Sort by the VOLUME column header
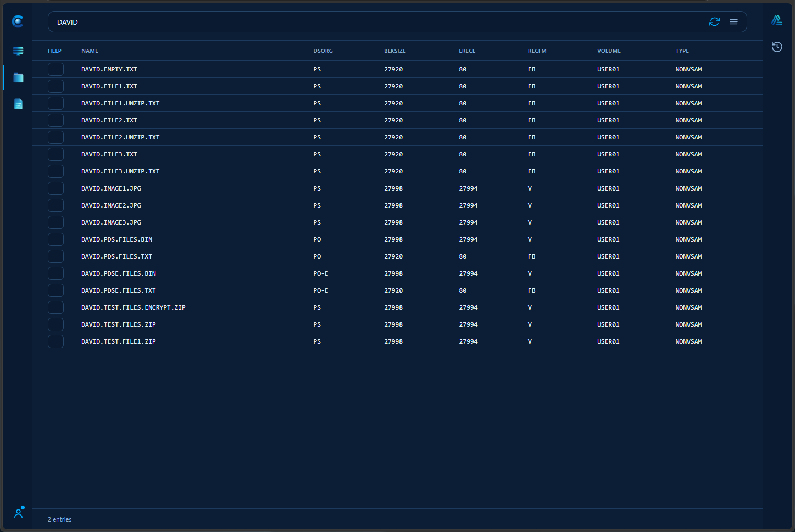Screen dimensions: 795x532 coord(609,51)
